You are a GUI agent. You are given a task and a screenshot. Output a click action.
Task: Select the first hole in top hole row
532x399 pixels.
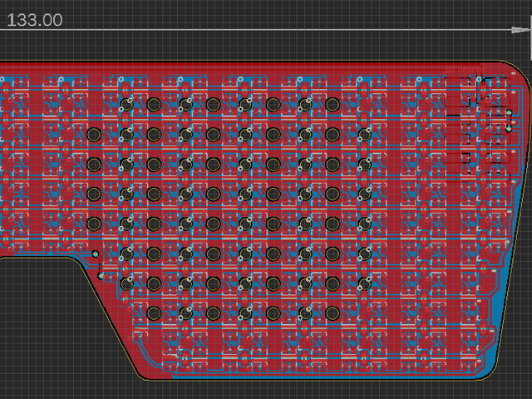[x=126, y=104]
